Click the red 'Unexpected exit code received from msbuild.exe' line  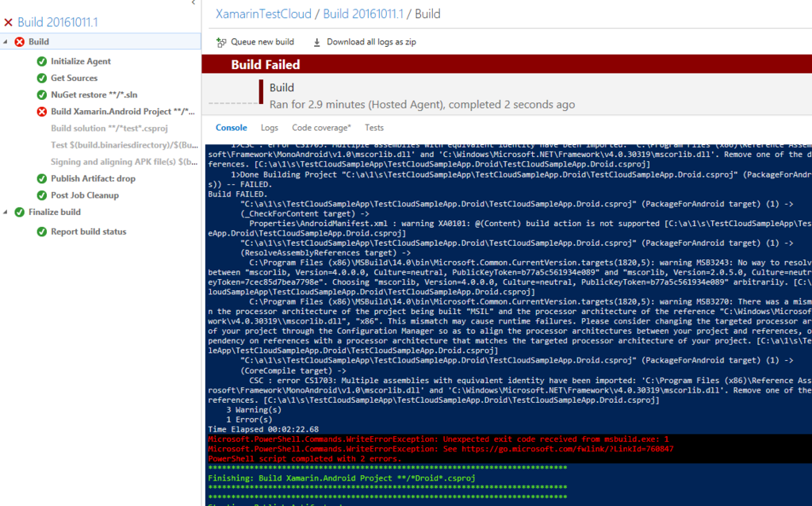click(438, 439)
